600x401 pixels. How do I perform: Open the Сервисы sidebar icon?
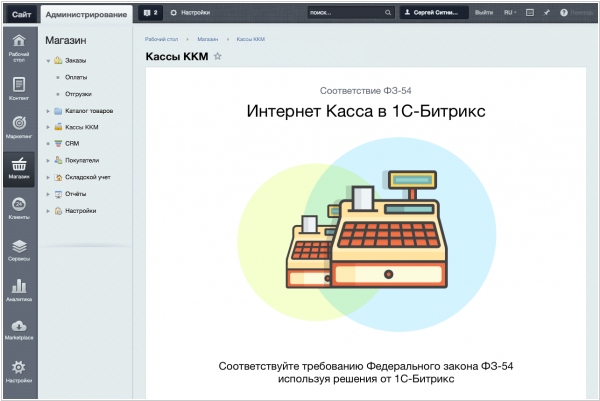[x=18, y=250]
